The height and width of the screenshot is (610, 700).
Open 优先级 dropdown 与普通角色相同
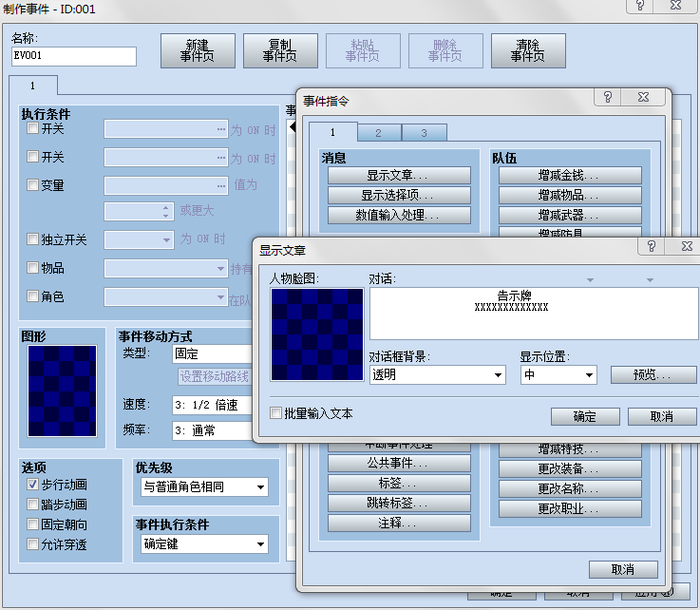204,486
